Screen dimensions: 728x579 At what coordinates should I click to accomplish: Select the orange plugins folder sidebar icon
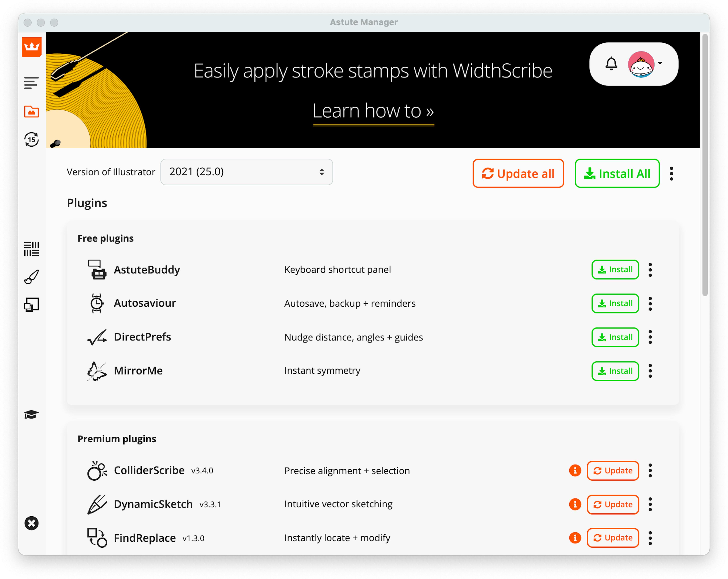point(31,111)
